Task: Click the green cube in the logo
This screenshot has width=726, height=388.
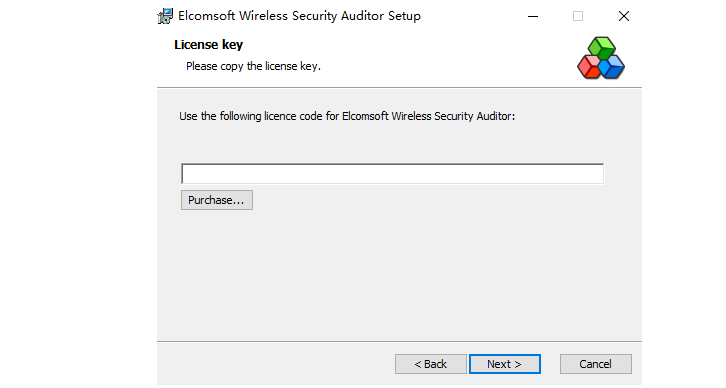Action: point(601,47)
